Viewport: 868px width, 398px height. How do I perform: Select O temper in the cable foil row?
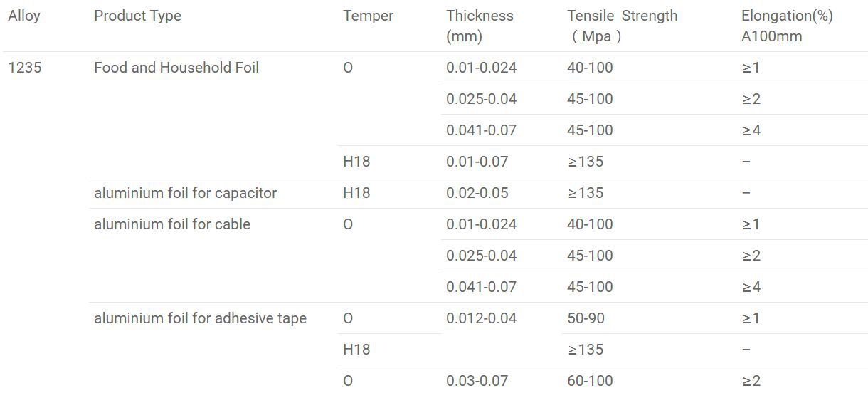[348, 224]
